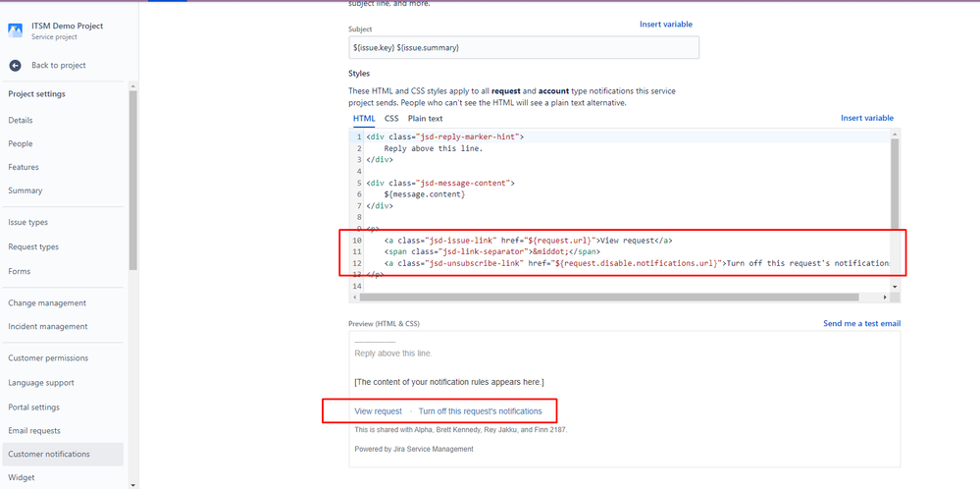The width and height of the screenshot is (980, 489).
Task: Open Portal settings page
Action: click(x=33, y=407)
